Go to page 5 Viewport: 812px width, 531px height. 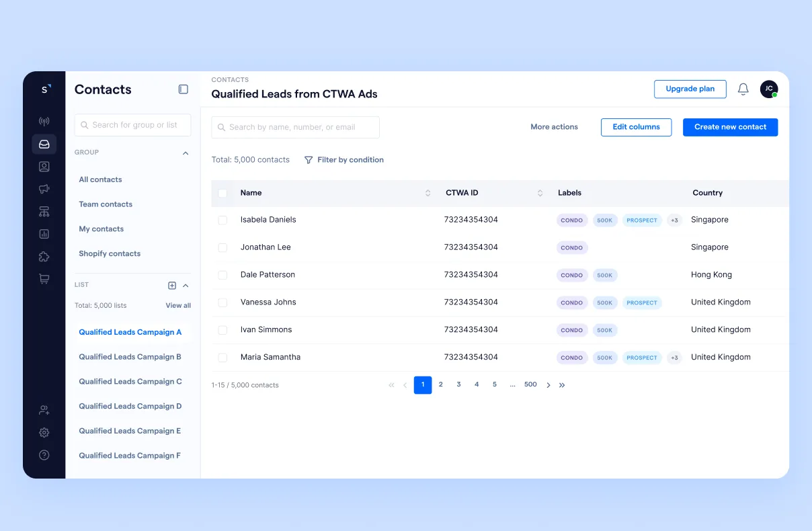[x=495, y=384]
